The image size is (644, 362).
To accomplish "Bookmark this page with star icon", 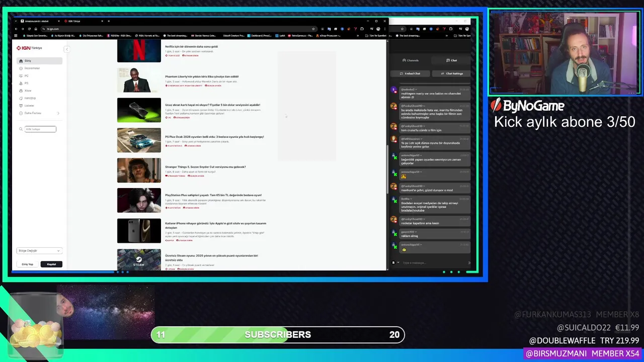I will click(x=313, y=29).
